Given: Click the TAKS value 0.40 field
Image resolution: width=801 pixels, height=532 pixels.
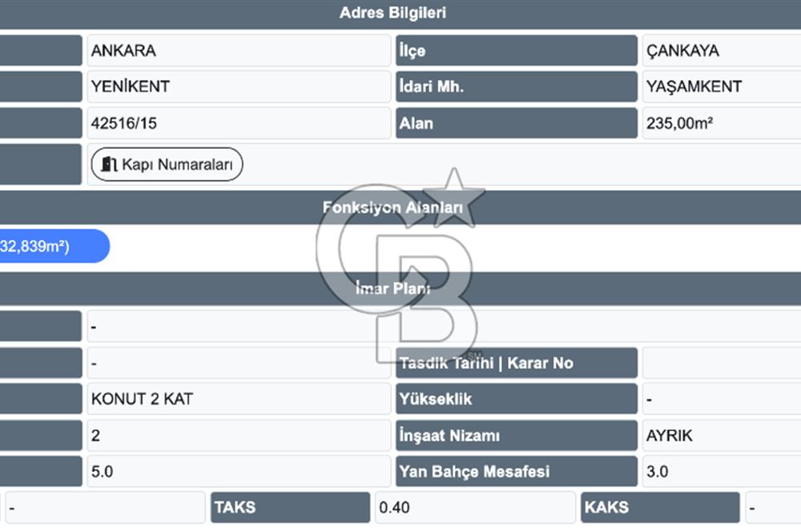Looking at the screenshot, I should (474, 507).
